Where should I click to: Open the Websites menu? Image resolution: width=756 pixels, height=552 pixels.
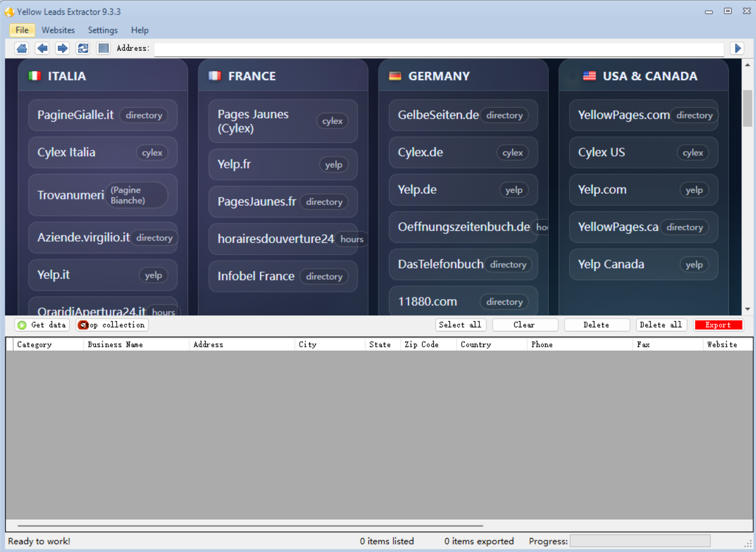coord(58,30)
